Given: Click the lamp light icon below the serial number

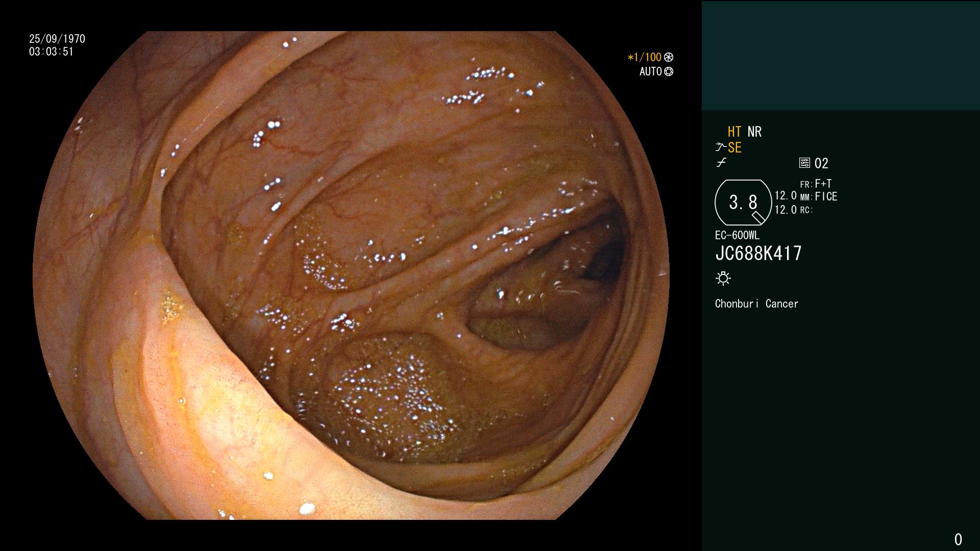Looking at the screenshot, I should [723, 278].
